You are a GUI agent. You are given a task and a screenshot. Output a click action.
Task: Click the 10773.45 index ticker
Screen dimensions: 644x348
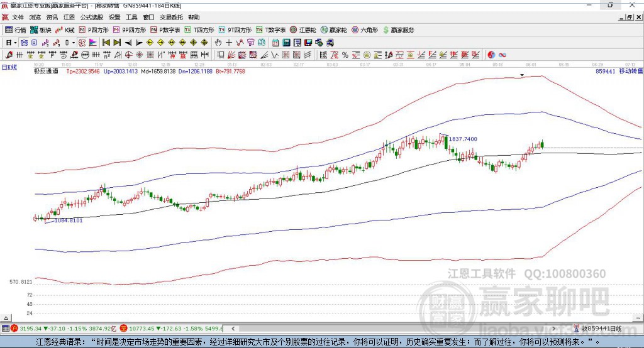[x=140, y=329]
